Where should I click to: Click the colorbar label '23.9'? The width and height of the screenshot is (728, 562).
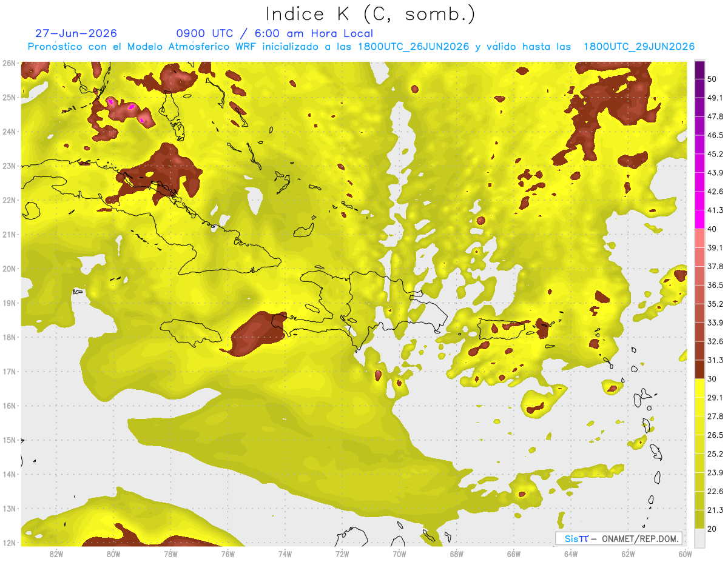pos(715,472)
